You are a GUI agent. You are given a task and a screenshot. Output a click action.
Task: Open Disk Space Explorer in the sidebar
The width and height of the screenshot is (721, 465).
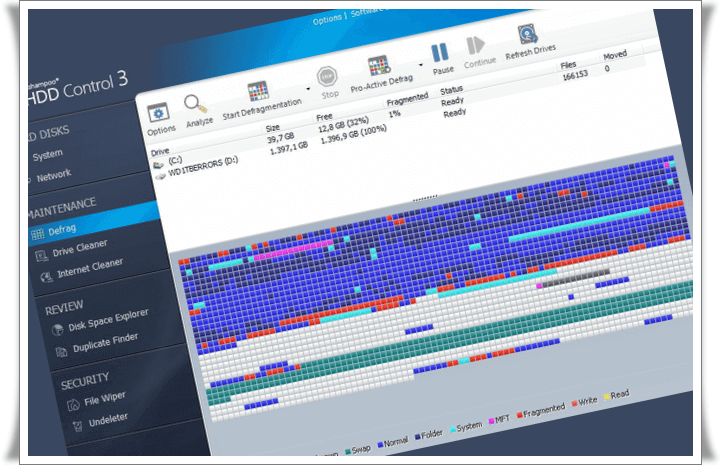click(109, 320)
